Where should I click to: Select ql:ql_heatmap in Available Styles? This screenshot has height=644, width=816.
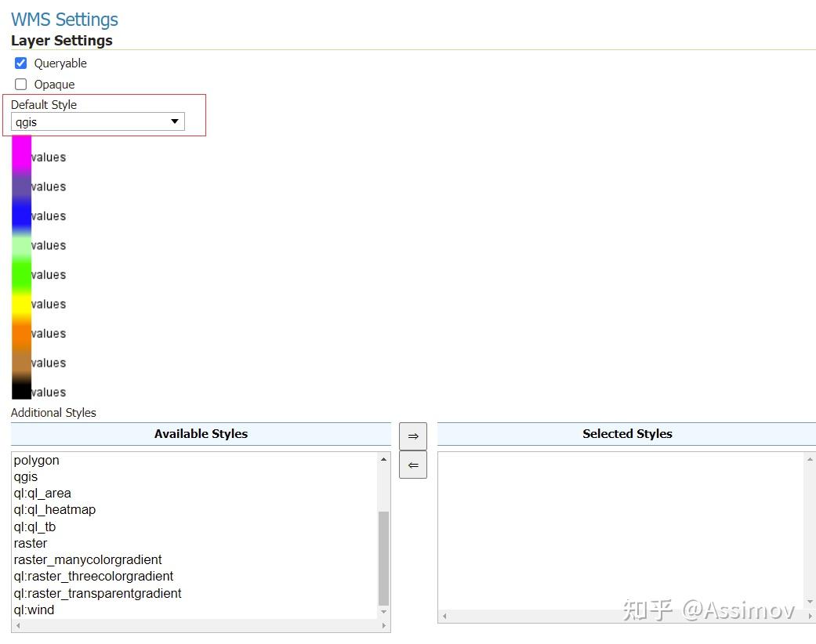(x=55, y=509)
